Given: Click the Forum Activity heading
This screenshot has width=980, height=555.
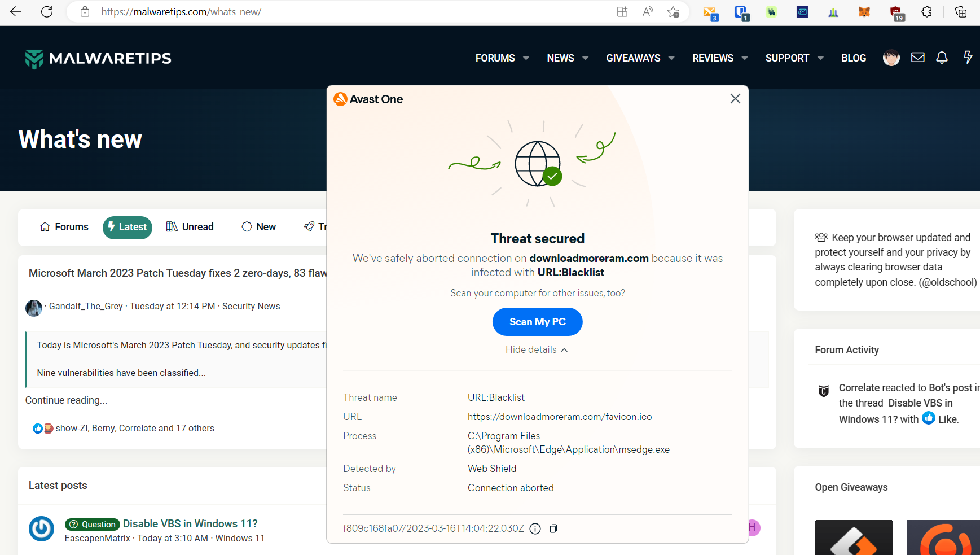Looking at the screenshot, I should (847, 350).
